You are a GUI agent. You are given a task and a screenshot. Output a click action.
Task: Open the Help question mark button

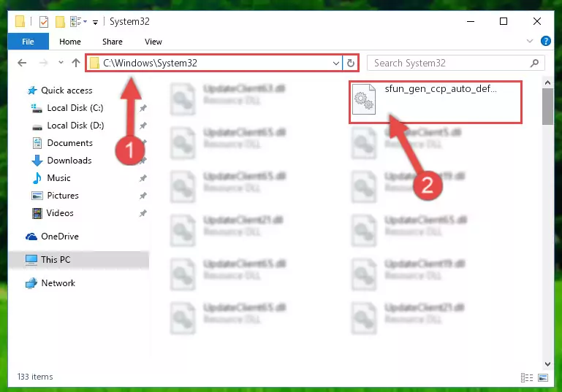pyautogui.click(x=545, y=41)
